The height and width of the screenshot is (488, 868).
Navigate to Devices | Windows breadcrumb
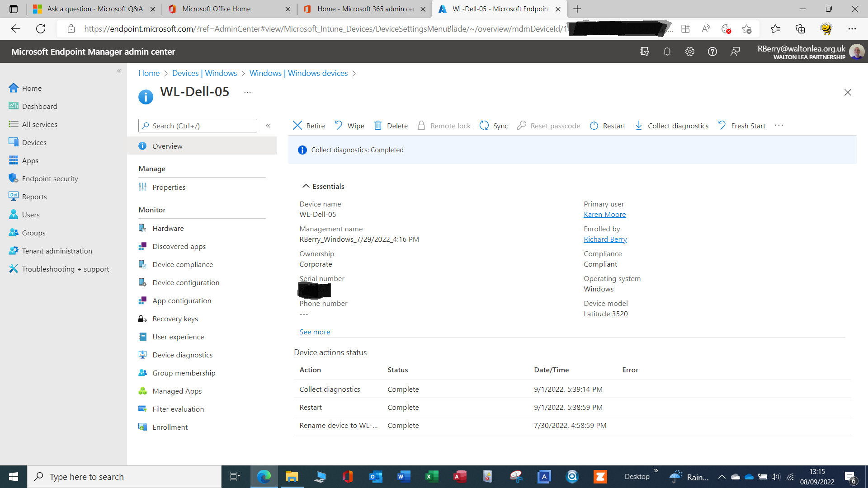click(204, 73)
